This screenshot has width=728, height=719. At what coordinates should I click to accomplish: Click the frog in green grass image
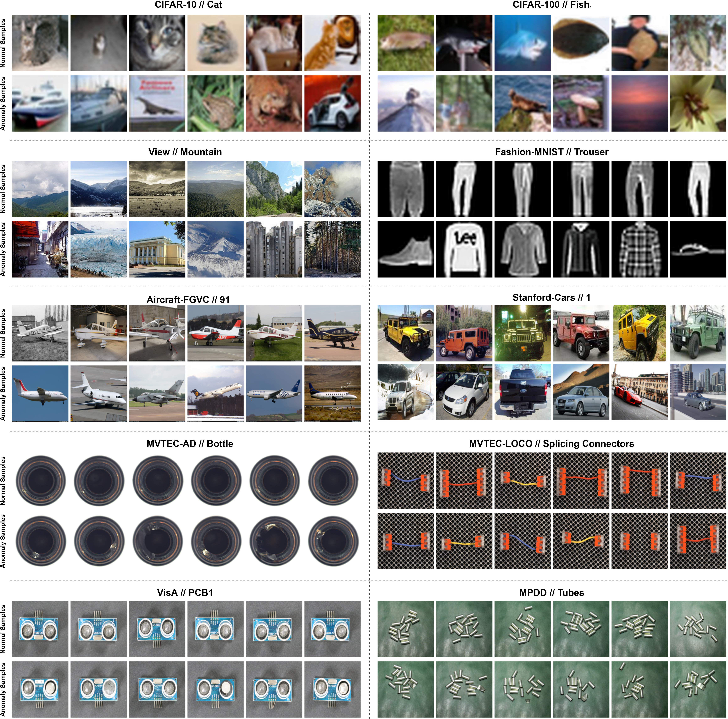tap(216, 103)
